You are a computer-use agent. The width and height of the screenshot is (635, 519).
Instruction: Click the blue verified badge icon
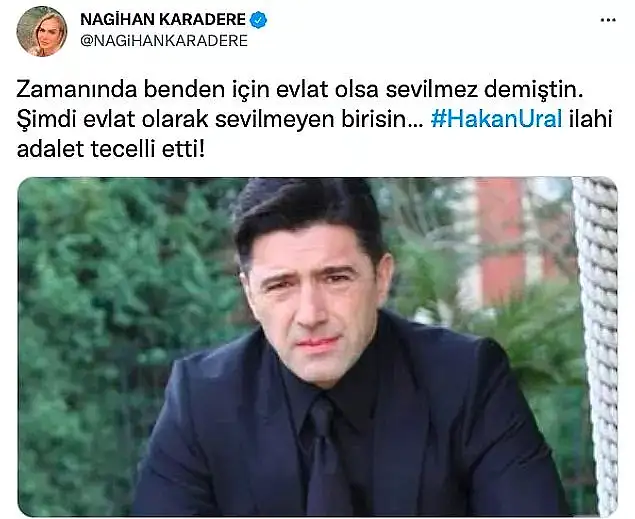coord(258,19)
